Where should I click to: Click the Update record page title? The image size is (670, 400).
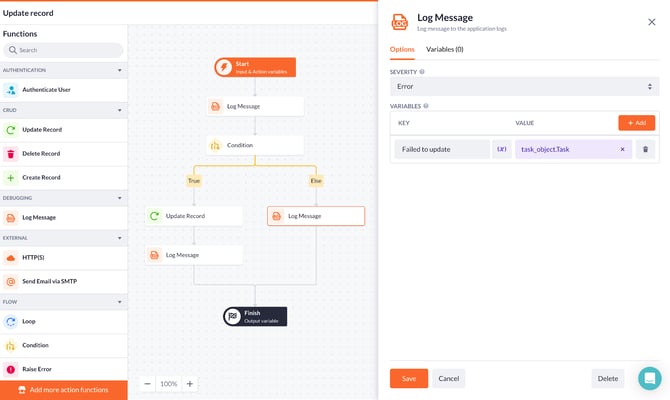point(28,13)
